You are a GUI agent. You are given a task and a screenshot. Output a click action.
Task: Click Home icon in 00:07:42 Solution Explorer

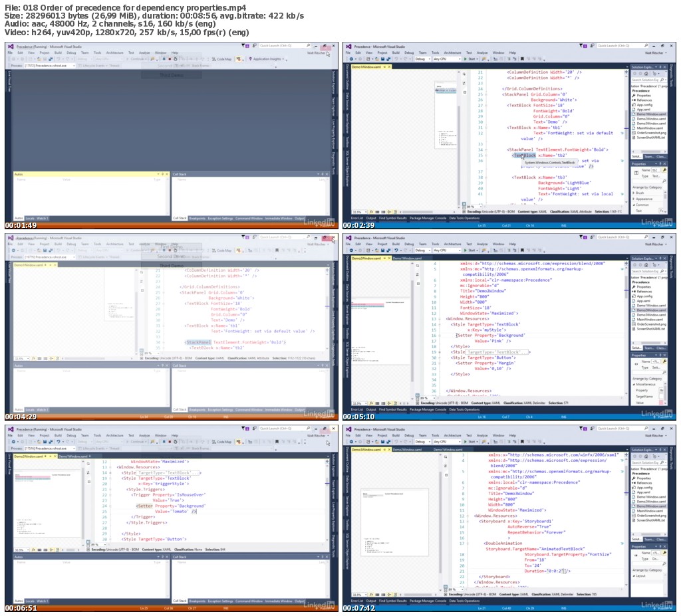pos(645,457)
